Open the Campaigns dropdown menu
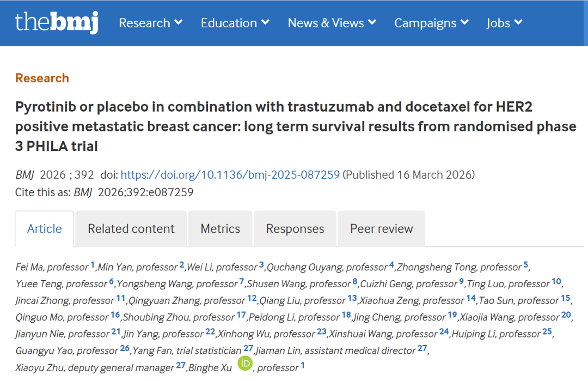The image size is (588, 381). [431, 23]
